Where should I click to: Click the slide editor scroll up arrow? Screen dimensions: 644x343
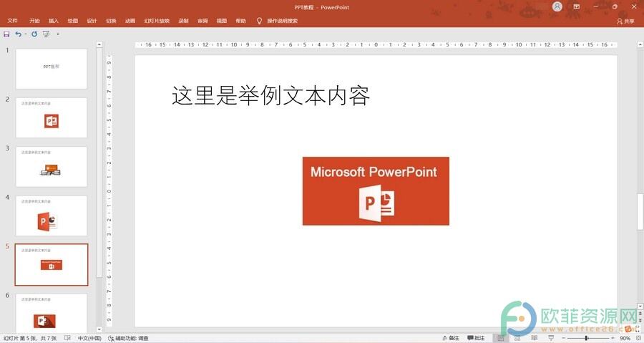(x=640, y=44)
